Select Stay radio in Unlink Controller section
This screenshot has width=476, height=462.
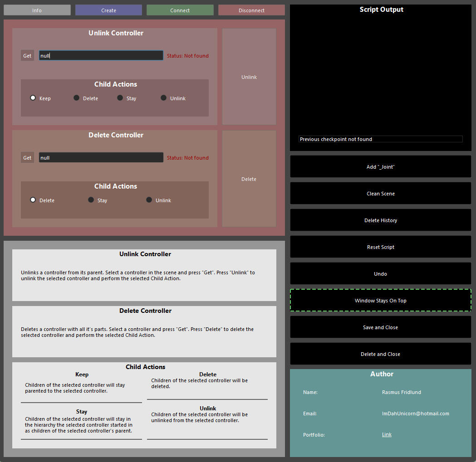pyautogui.click(x=120, y=98)
